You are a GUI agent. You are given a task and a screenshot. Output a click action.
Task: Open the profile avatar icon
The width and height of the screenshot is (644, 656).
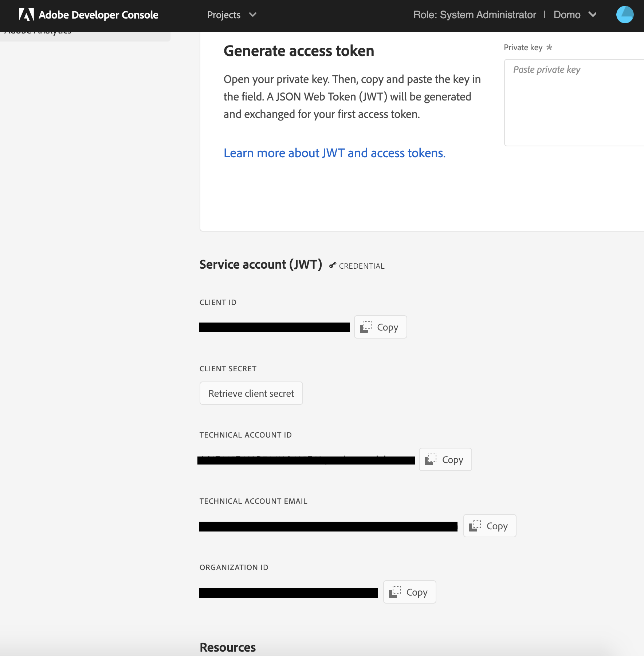point(625,15)
